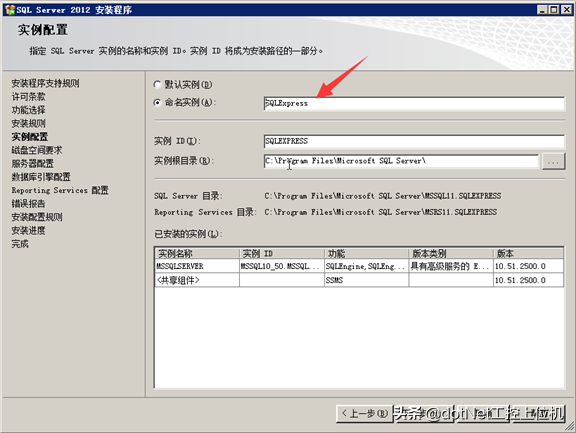The image size is (576, 433).
Task: Select Reporting Services 配置 step in sidebar
Action: [x=60, y=190]
